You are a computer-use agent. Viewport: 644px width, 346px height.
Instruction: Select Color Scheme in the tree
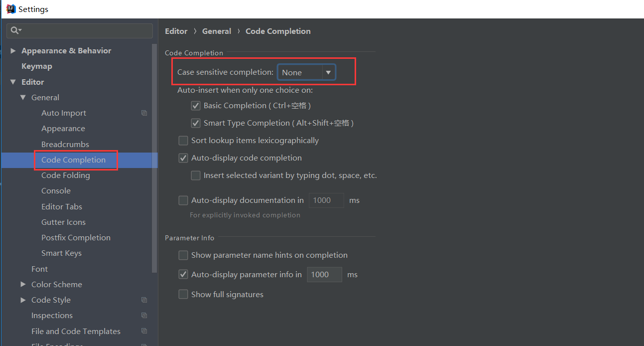[x=57, y=285]
